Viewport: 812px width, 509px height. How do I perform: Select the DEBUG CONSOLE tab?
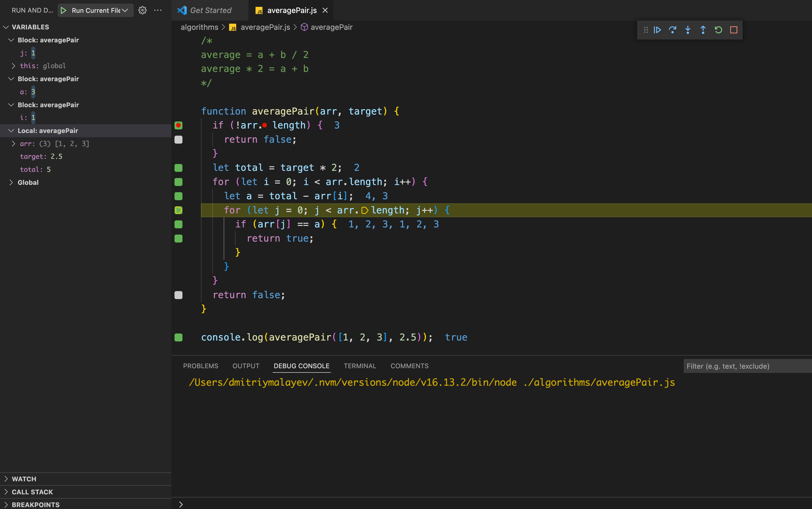point(301,366)
